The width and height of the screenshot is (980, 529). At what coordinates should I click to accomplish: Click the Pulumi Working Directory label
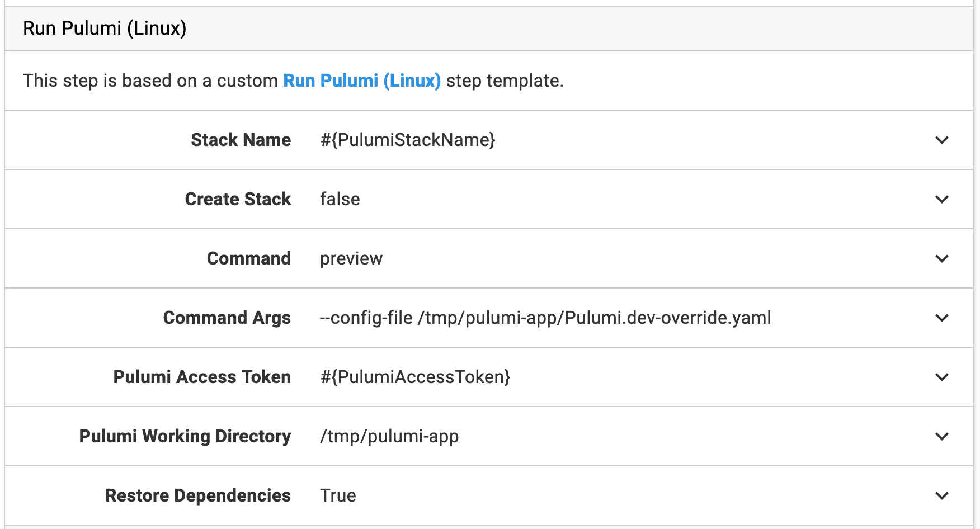tap(185, 437)
